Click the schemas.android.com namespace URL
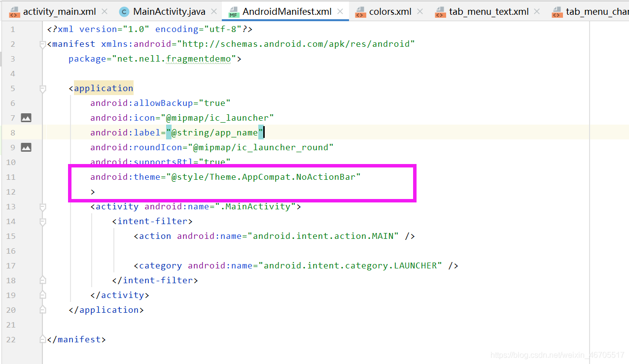Image resolution: width=629 pixels, height=364 pixels. tap(299, 44)
